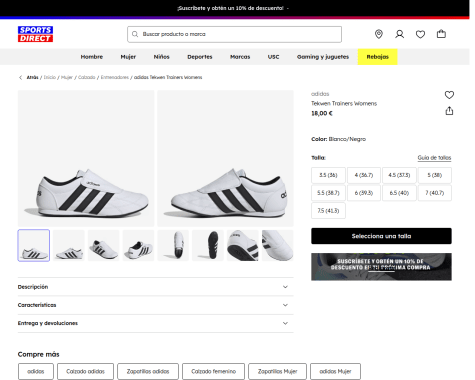The height and width of the screenshot is (380, 475).
Task: Open the Niños menu
Action: tap(161, 57)
